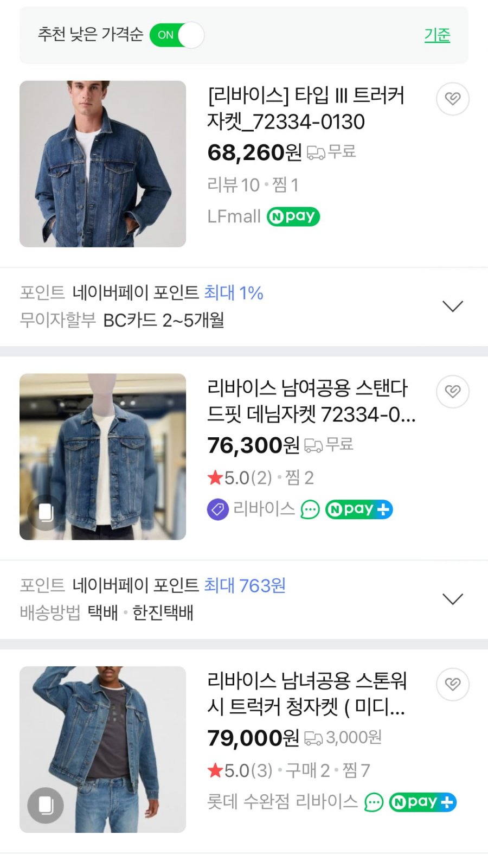Open the mannequin denim jacket thumbnail
This screenshot has width=488, height=868.
click(103, 456)
